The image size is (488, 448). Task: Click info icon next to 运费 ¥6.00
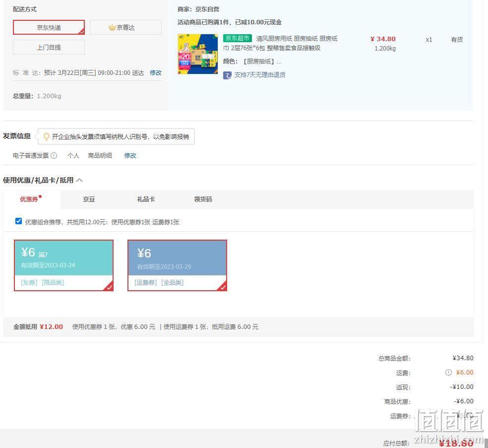[448, 373]
